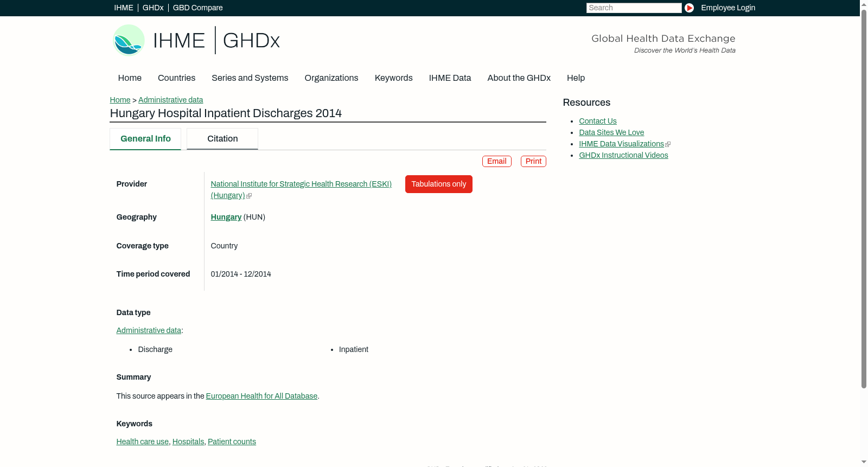Open the Help menu item

[x=576, y=78]
